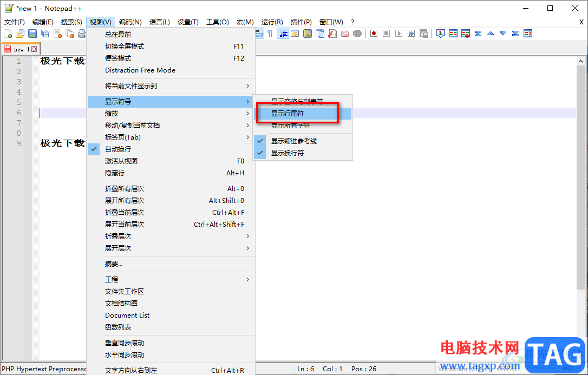The width and height of the screenshot is (588, 375).
Task: Click Set as First to Compare icon
Action: (x=441, y=34)
